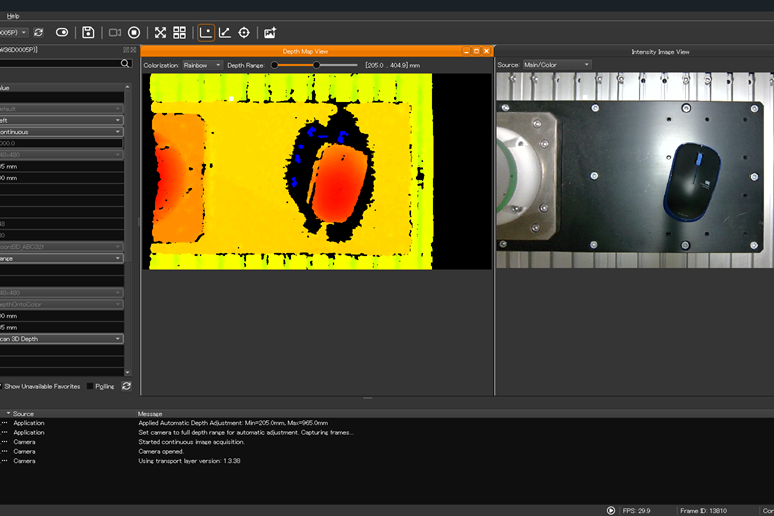Close the Depth Map View window

[x=486, y=51]
